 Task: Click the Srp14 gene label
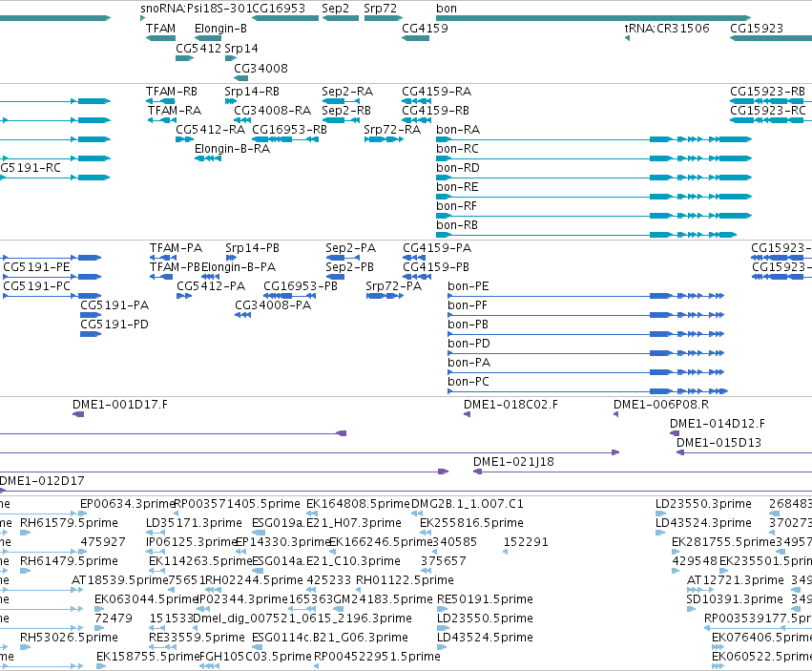pyautogui.click(x=241, y=48)
